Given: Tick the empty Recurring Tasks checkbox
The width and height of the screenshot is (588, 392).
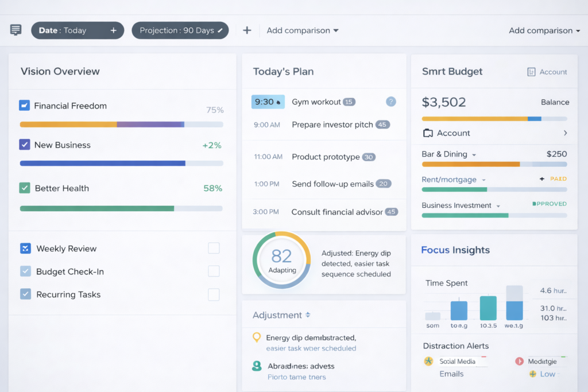Looking at the screenshot, I should 214,294.
